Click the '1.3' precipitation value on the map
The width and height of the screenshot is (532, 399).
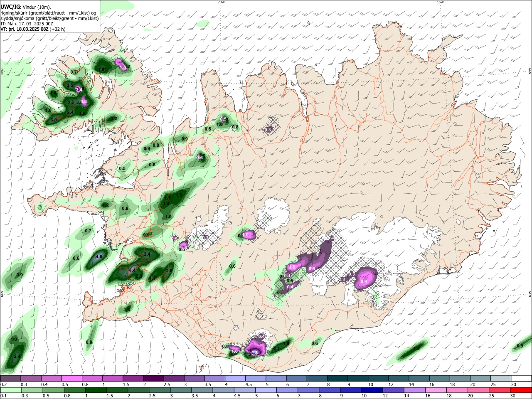tap(127, 310)
